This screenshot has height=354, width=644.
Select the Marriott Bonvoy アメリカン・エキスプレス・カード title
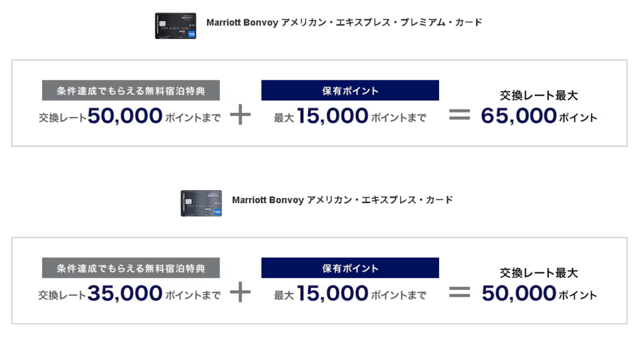(x=343, y=200)
